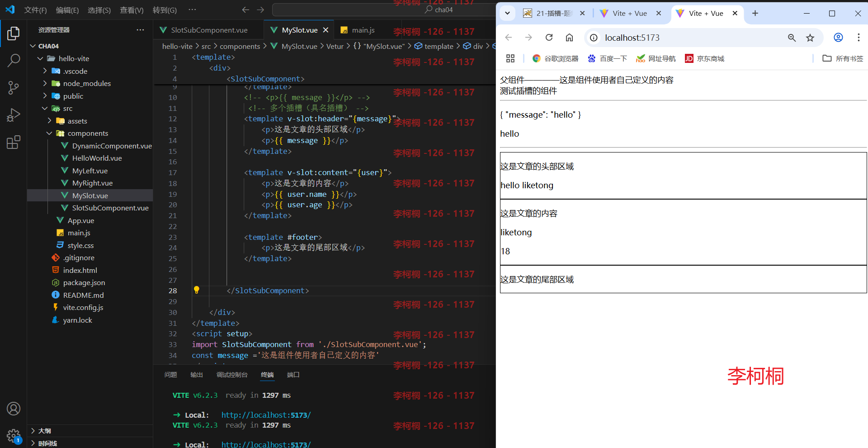
Task: Open the Search view in activity bar
Action: (x=14, y=61)
